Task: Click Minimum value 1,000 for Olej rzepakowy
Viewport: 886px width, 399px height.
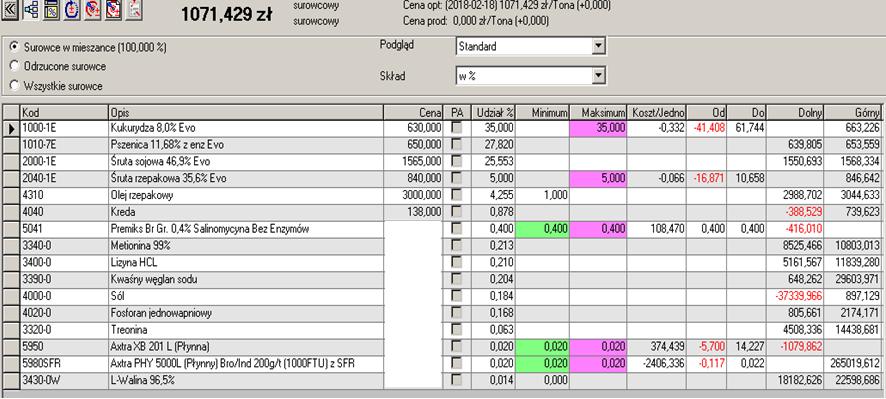Action: 542,195
